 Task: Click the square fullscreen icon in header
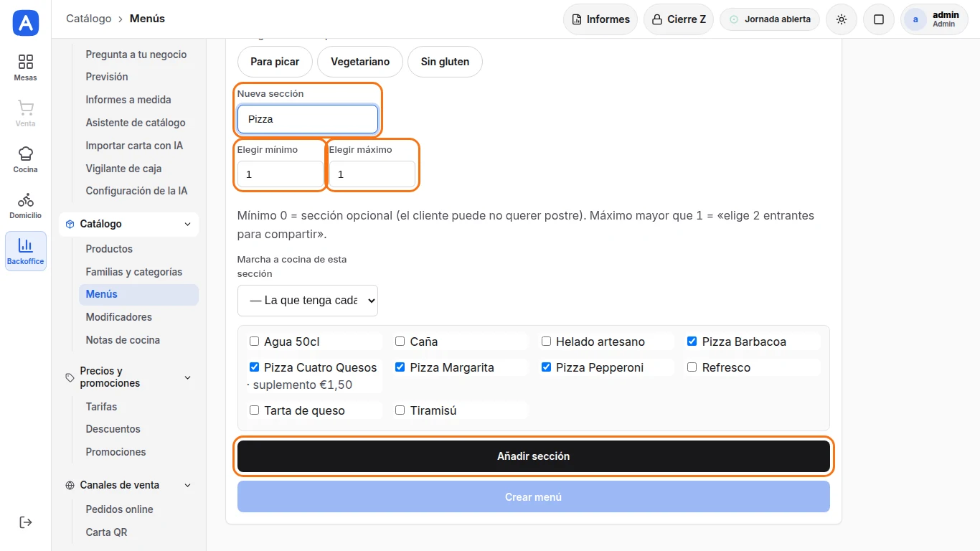pyautogui.click(x=879, y=19)
